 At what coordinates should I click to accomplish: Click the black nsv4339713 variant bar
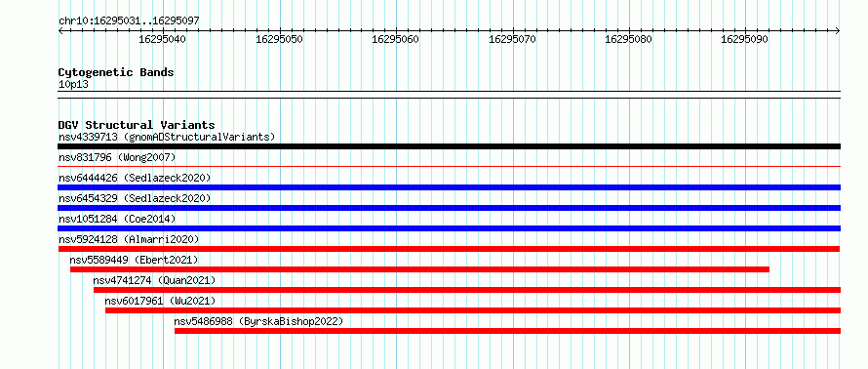tap(449, 146)
